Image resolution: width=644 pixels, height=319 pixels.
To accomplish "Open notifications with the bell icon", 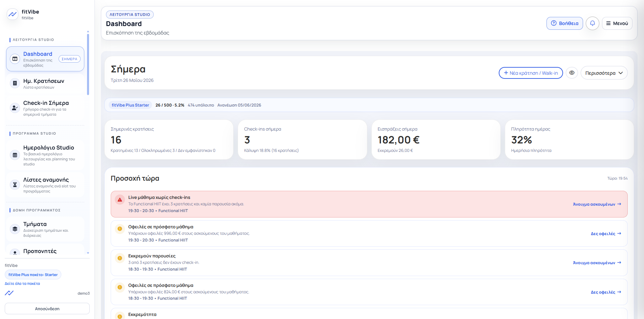I will [593, 23].
